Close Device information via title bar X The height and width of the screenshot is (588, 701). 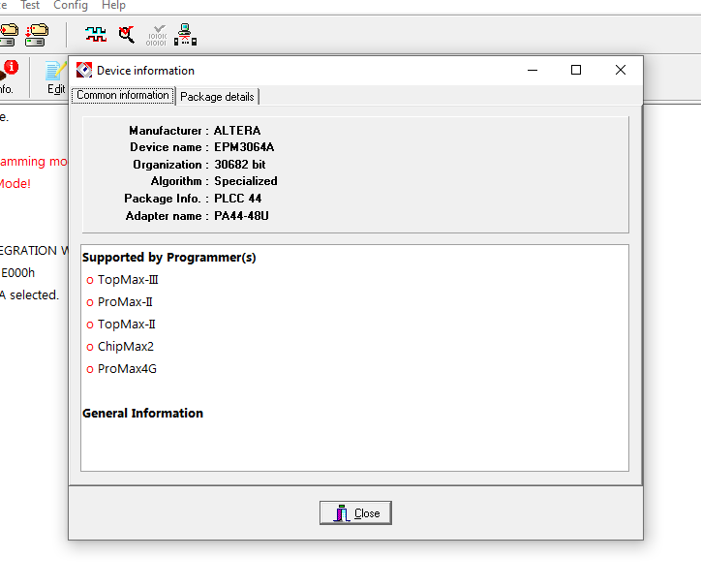coord(620,70)
